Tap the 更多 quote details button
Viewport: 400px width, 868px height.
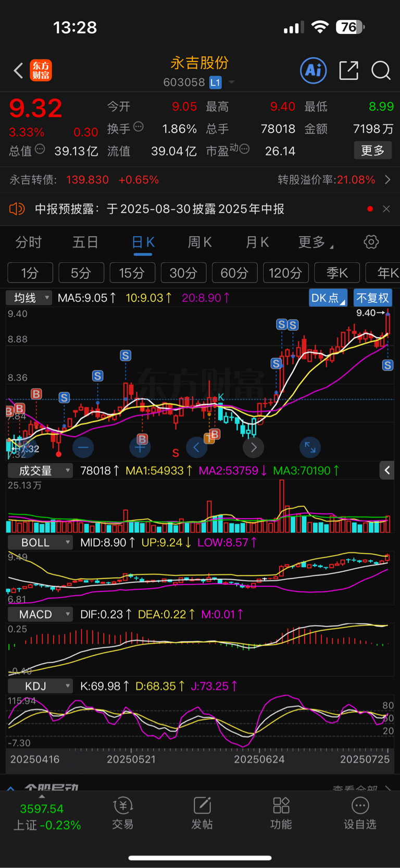(x=373, y=151)
